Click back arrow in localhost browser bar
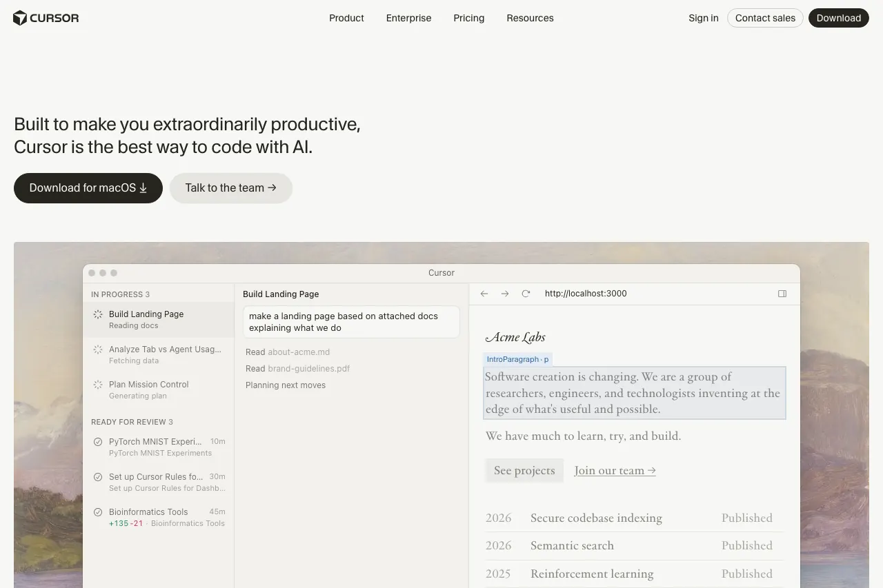Image resolution: width=883 pixels, height=588 pixels. [484, 294]
